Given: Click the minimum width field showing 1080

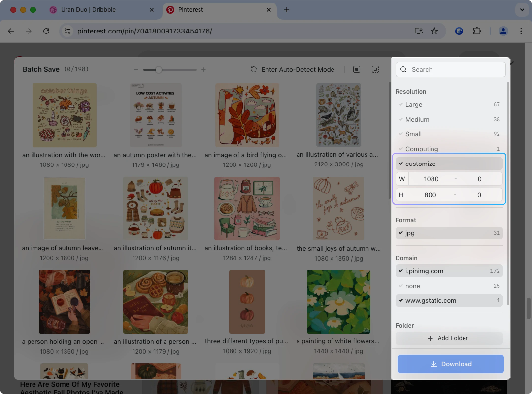Looking at the screenshot, I should click(431, 179).
